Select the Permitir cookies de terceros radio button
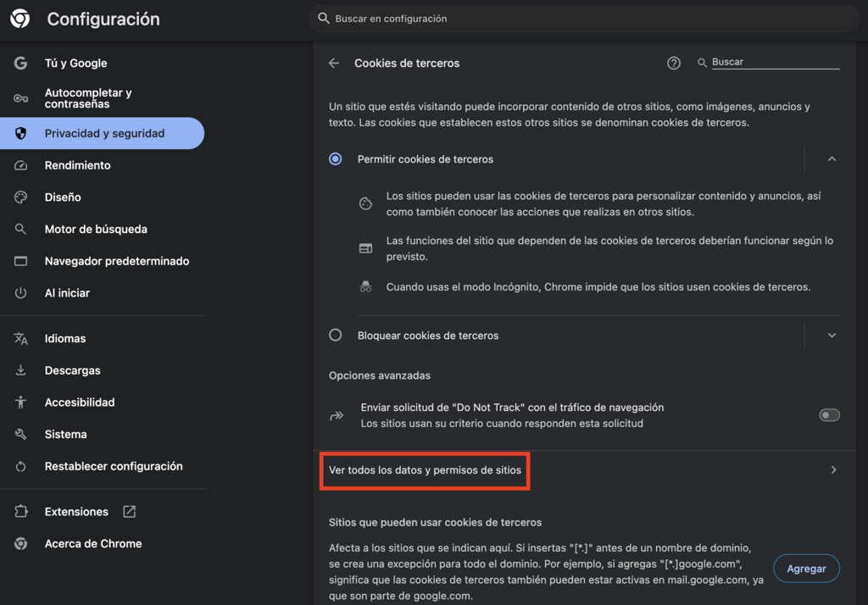This screenshot has width=868, height=605. click(335, 158)
